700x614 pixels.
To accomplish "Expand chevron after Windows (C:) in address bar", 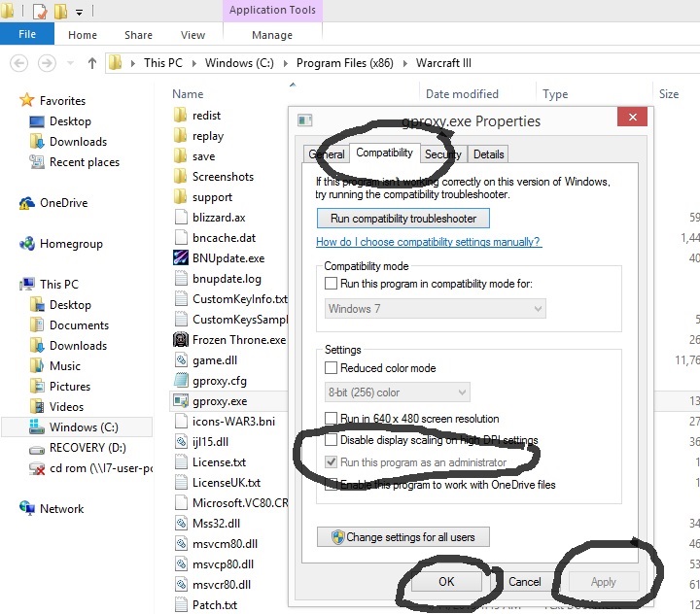I will tap(285, 63).
